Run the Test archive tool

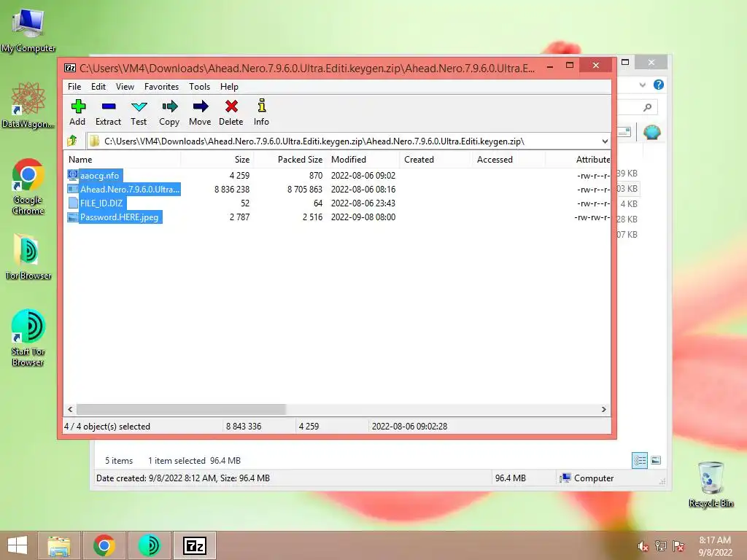point(139,112)
